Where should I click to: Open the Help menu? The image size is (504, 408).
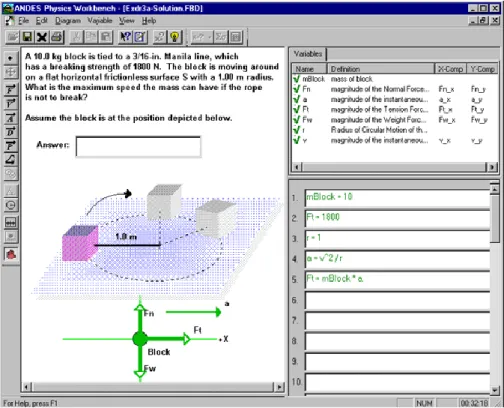(149, 21)
